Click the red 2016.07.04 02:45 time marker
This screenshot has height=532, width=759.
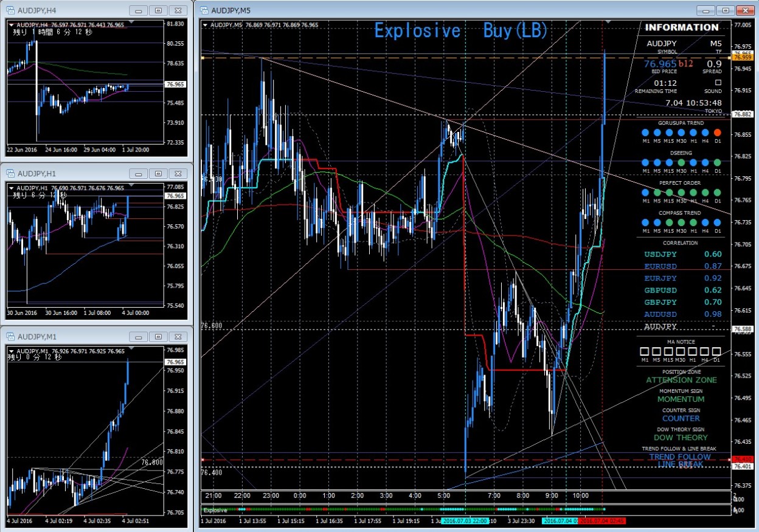tap(602, 521)
